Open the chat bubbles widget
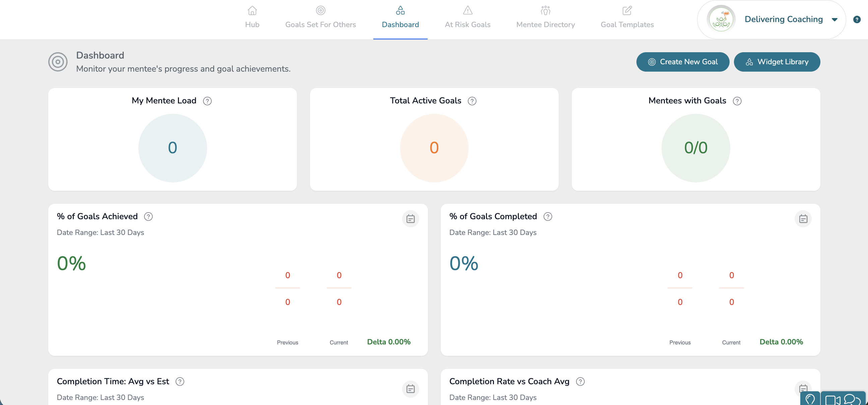Image resolution: width=868 pixels, height=405 pixels. 852,400
